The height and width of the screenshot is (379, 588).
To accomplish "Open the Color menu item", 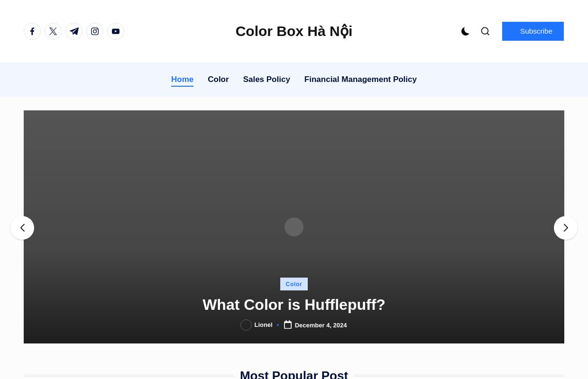I will coord(218,80).
